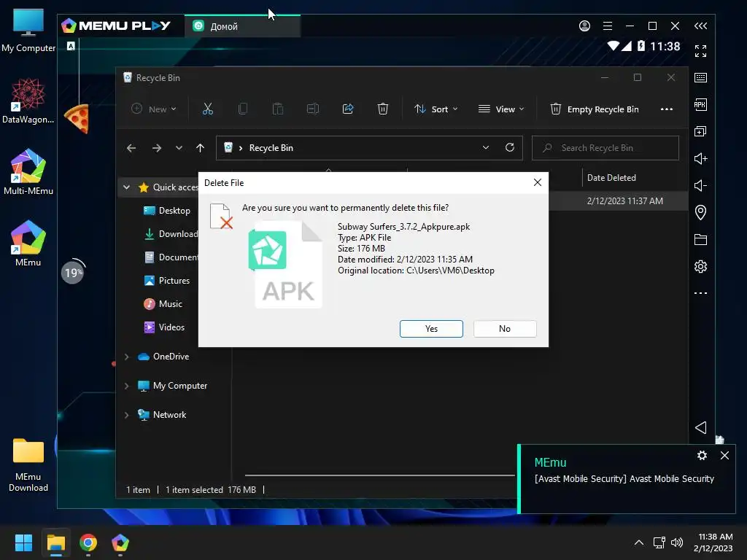Image resolution: width=747 pixels, height=560 pixels.
Task: Click the Copy icon in Recycle Bin toolbar
Action: point(242,109)
